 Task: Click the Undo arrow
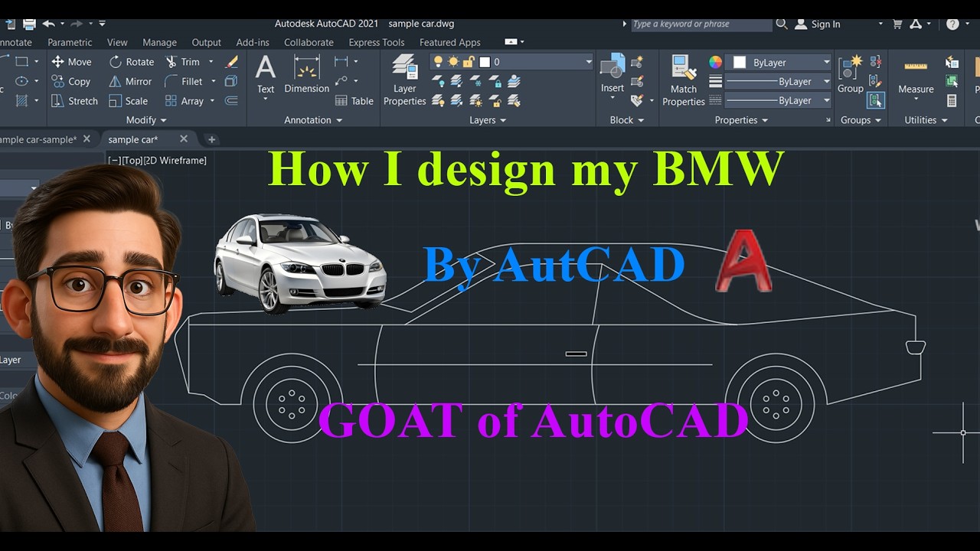[49, 24]
